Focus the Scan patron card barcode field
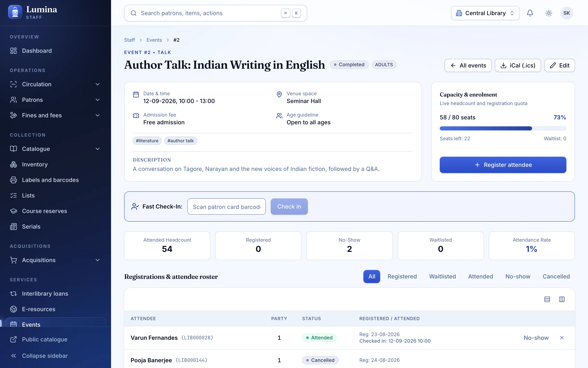Image resolution: width=588 pixels, height=368 pixels. pos(226,206)
